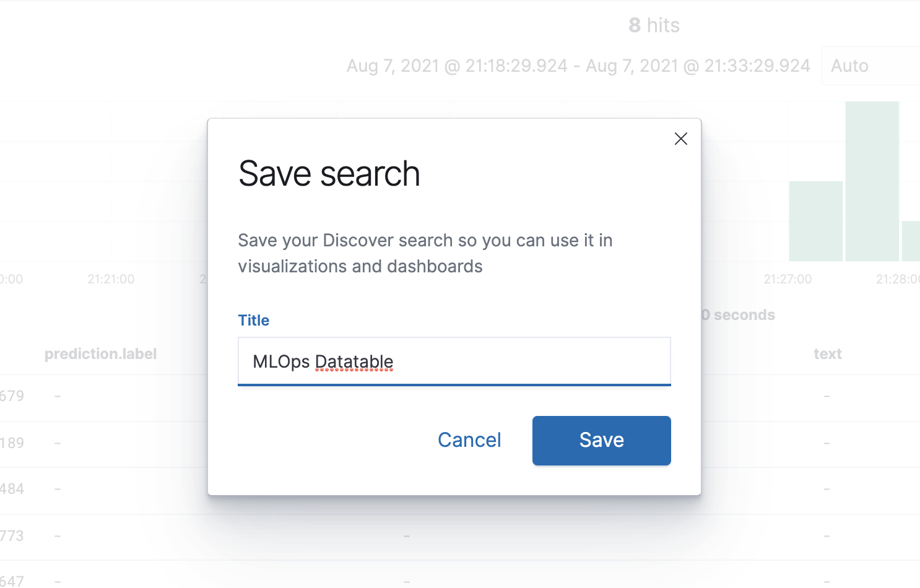Click the Title input field

point(454,361)
